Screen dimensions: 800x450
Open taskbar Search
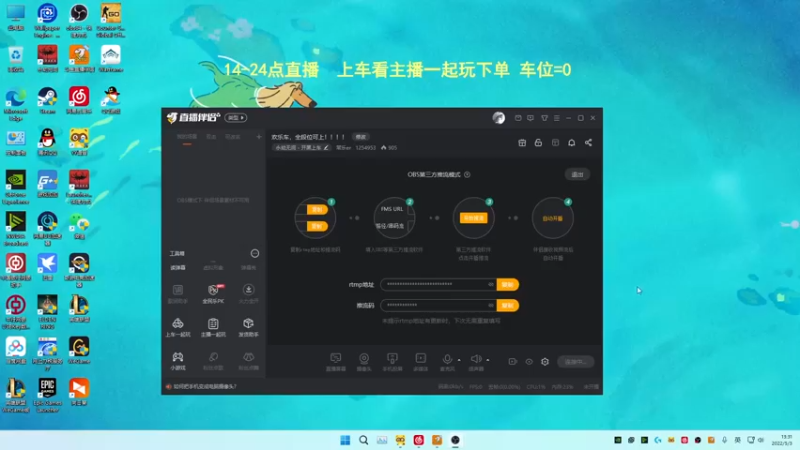pos(363,440)
